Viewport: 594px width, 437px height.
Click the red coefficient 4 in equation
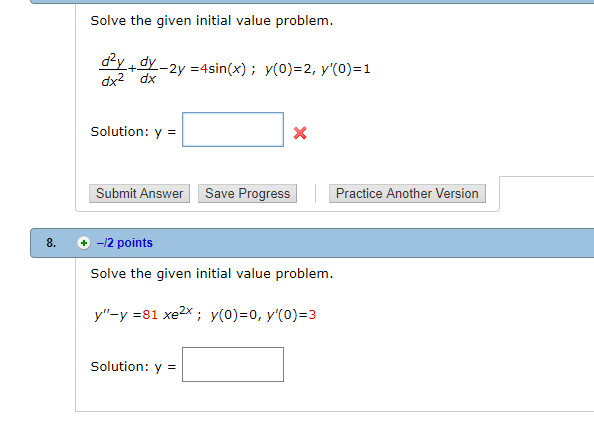(204, 69)
